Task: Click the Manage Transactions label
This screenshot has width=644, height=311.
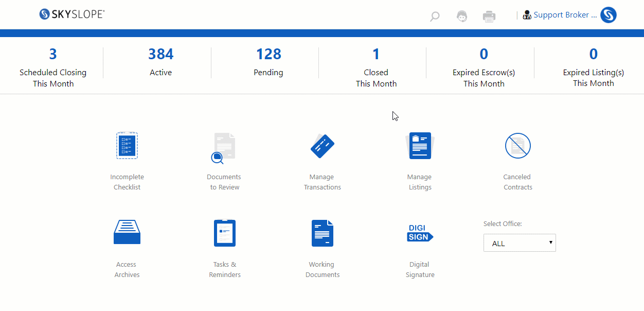Action: coord(323,182)
